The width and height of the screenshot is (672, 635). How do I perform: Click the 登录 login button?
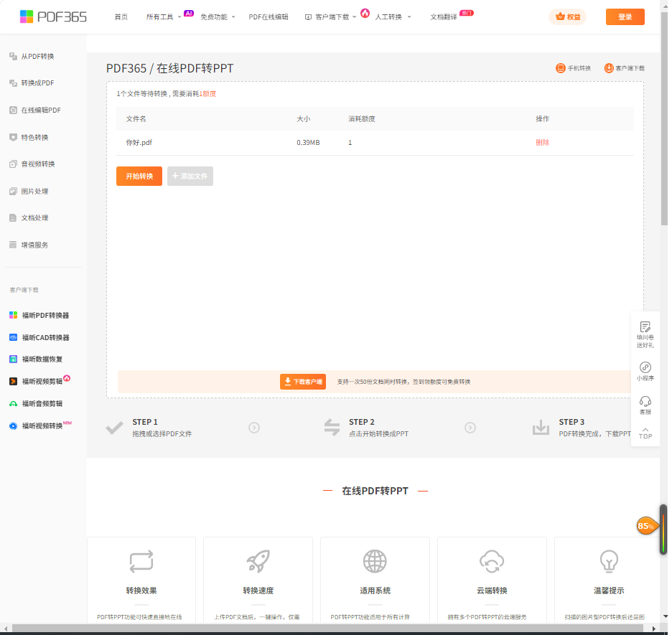coord(625,17)
